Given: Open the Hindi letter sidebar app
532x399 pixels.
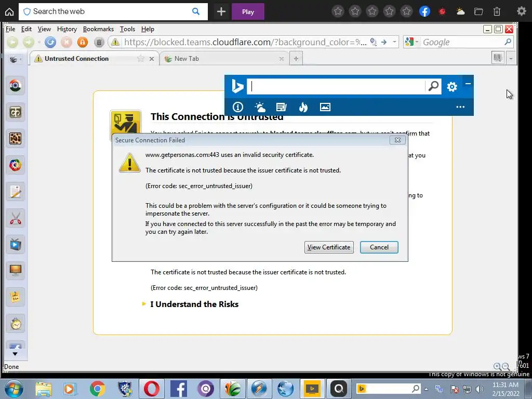Looking at the screenshot, I should tap(15, 112).
